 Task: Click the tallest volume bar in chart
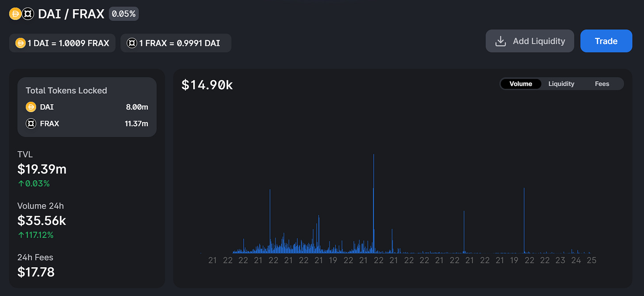374,203
